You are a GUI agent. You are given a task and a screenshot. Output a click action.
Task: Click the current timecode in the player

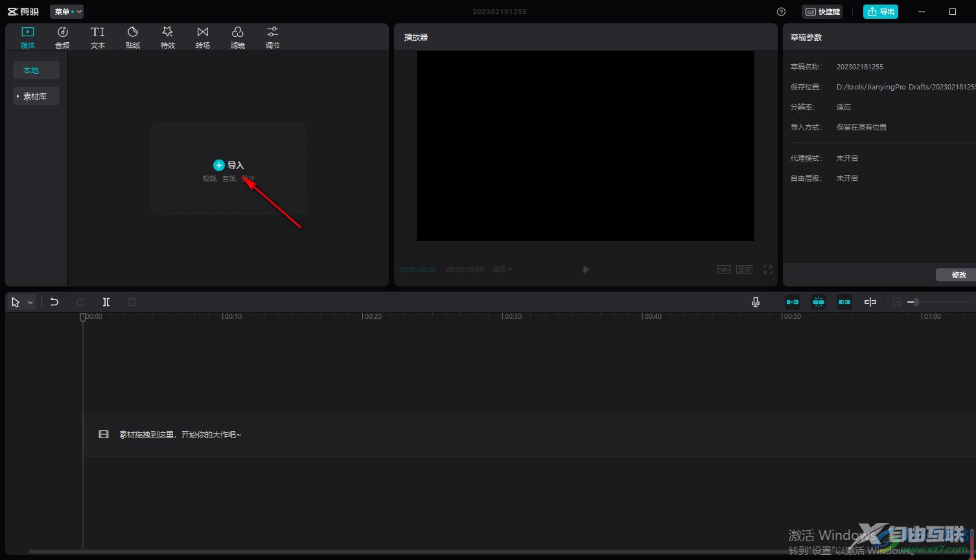click(x=418, y=270)
